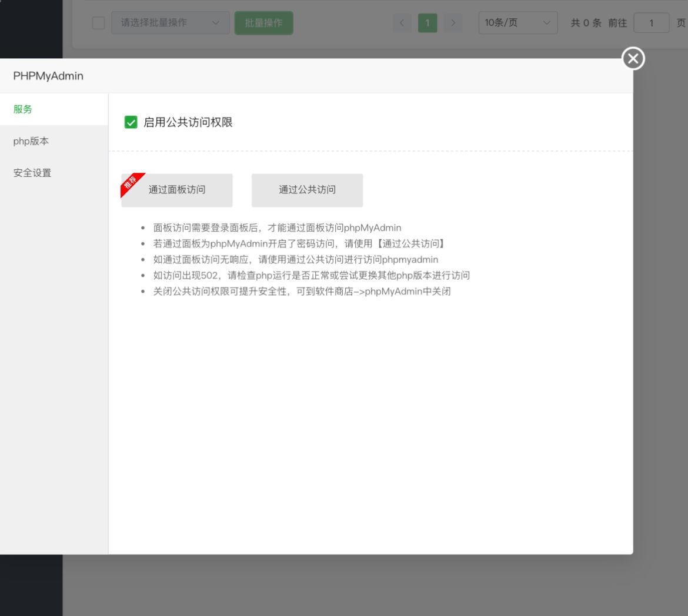Click 通过公共访问 button
This screenshot has height=616, width=688.
click(307, 190)
